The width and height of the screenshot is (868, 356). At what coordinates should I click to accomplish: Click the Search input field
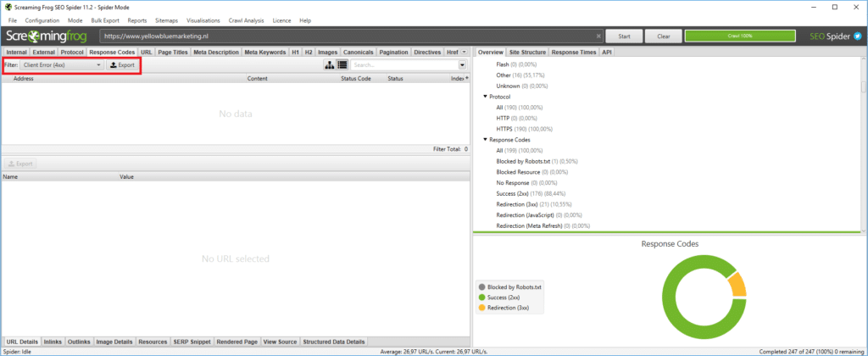point(404,64)
